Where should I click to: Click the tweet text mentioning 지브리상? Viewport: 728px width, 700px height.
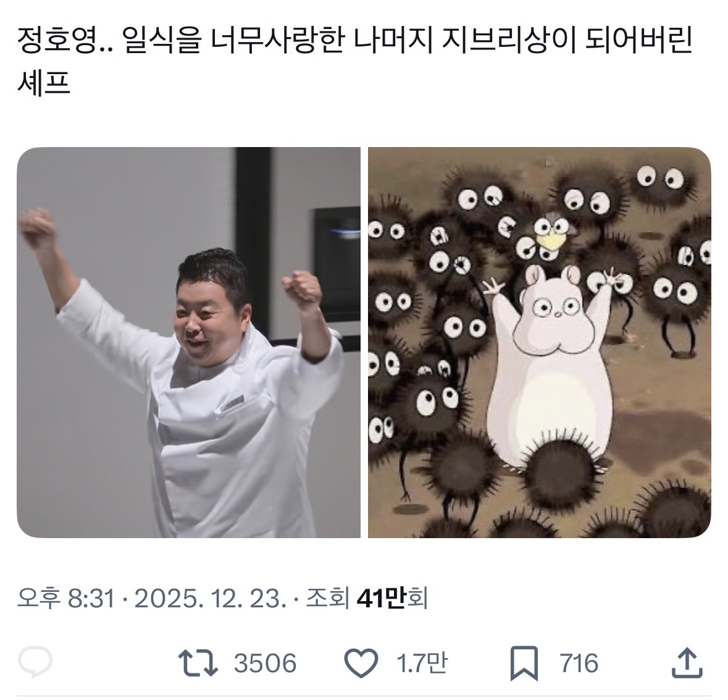(354, 61)
